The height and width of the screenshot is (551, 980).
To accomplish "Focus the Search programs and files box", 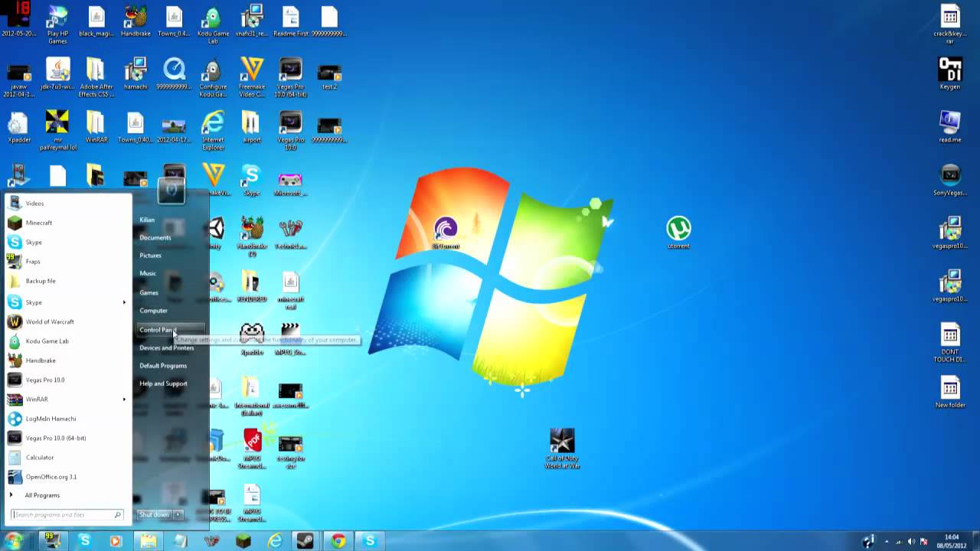I will [x=67, y=515].
